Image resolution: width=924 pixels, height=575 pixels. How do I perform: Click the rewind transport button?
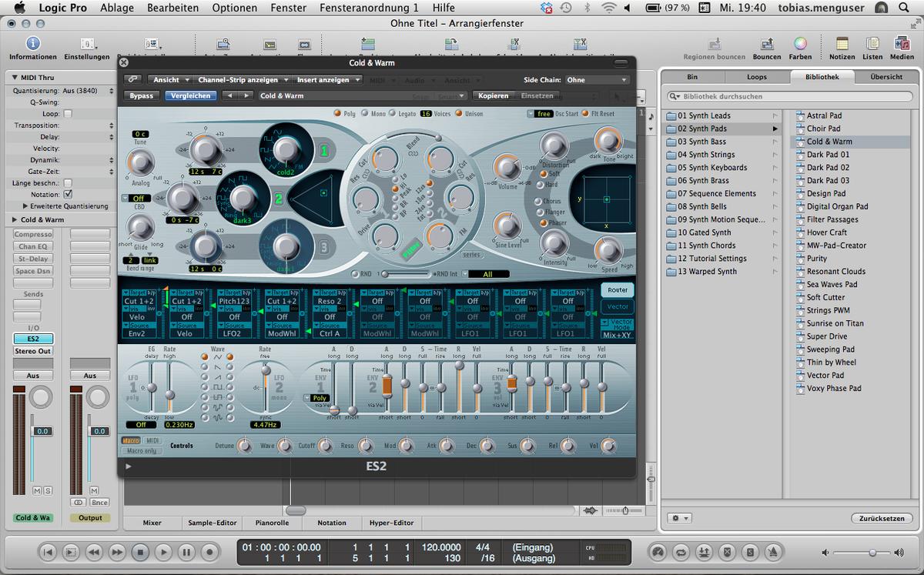pos(94,551)
